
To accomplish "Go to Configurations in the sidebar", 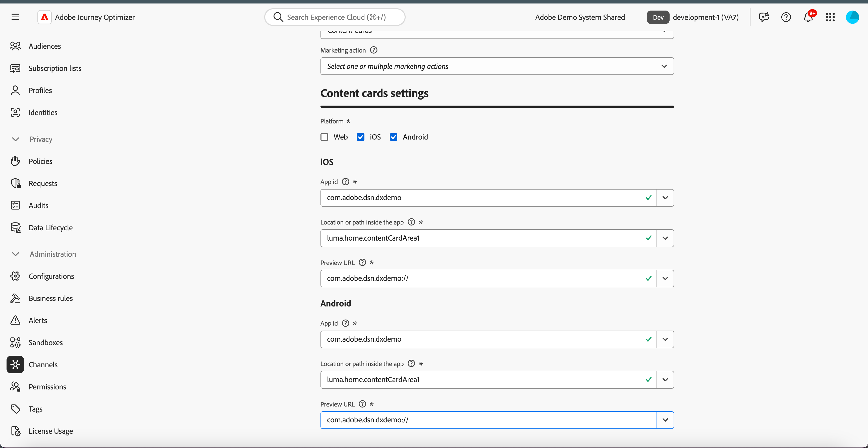I will (51, 276).
